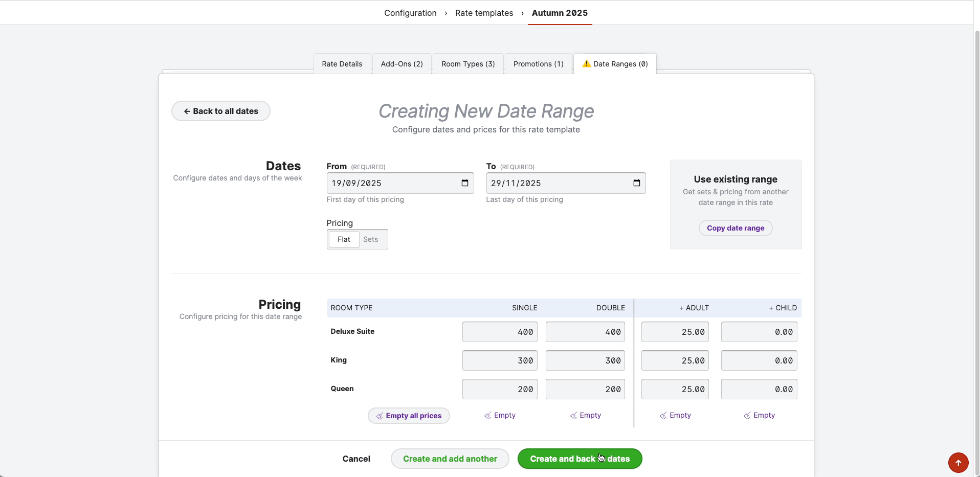
Task: Switch pricing mode to Sets
Action: coord(371,239)
